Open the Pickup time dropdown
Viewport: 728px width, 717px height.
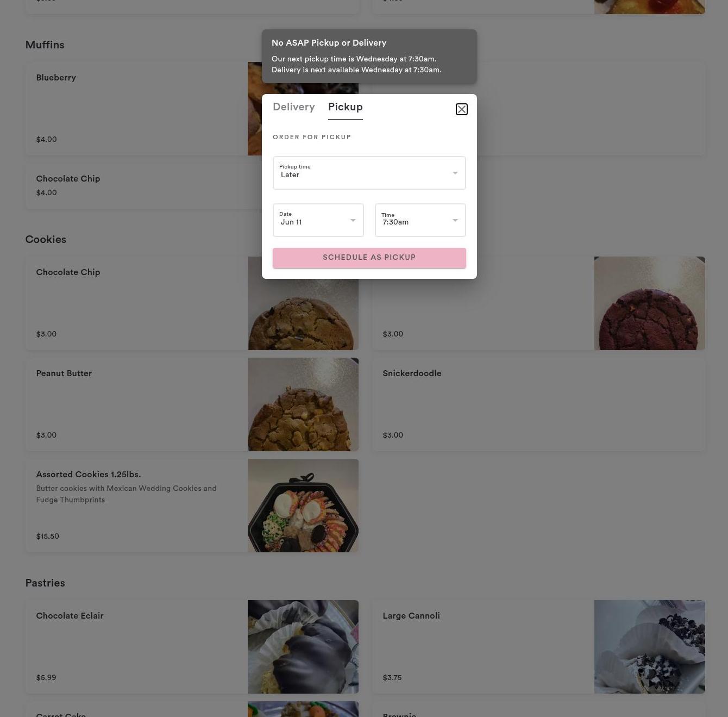tap(369, 173)
